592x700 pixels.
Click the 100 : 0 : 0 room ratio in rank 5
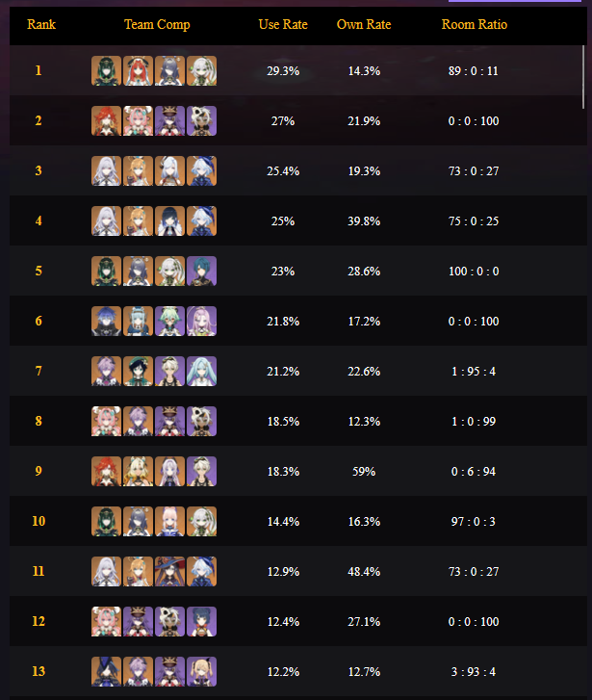click(474, 271)
